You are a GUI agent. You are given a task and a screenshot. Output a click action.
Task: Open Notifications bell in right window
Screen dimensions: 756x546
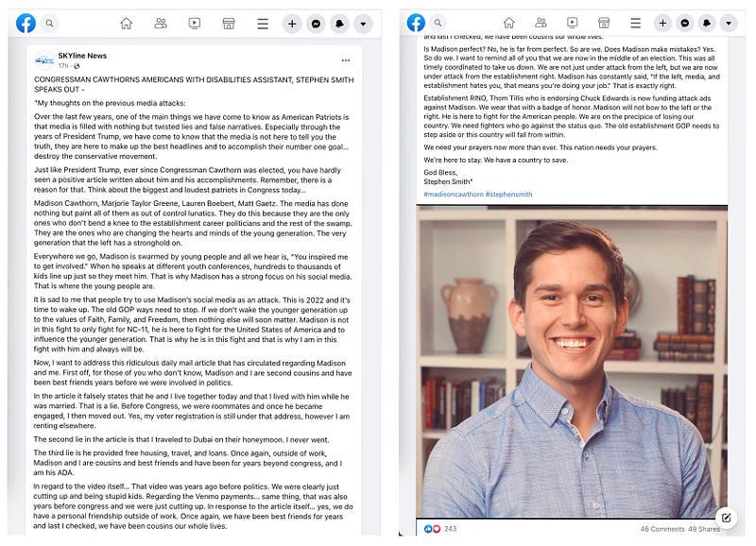(x=707, y=23)
